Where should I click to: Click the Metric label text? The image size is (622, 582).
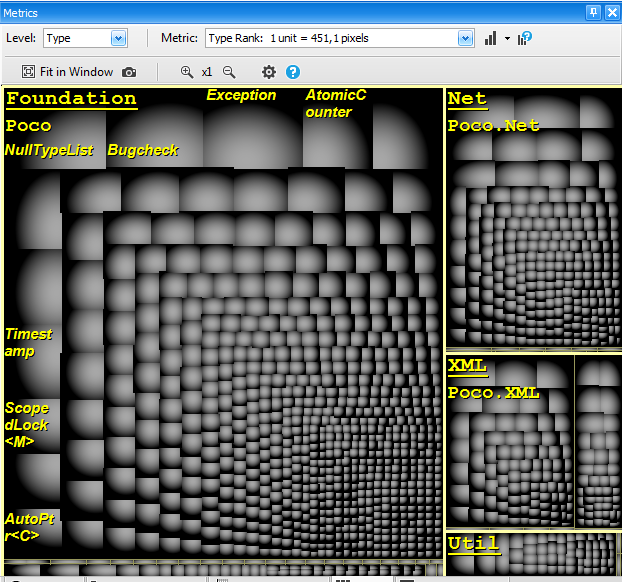coord(179,38)
